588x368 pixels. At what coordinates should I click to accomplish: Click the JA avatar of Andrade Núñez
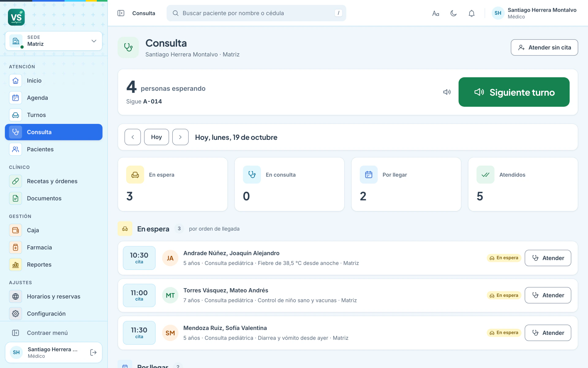[x=170, y=258]
